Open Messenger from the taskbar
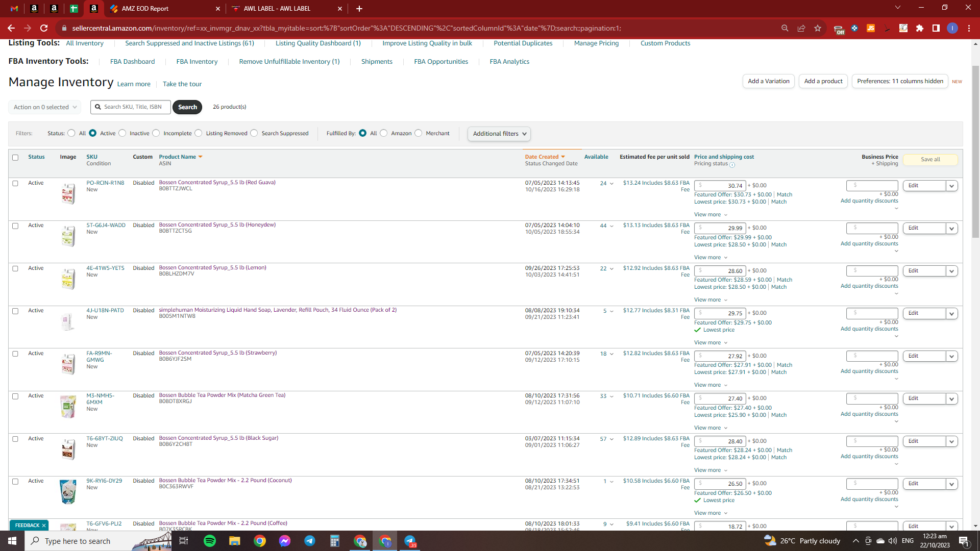Viewport: 980px width, 551px height. coord(285,541)
